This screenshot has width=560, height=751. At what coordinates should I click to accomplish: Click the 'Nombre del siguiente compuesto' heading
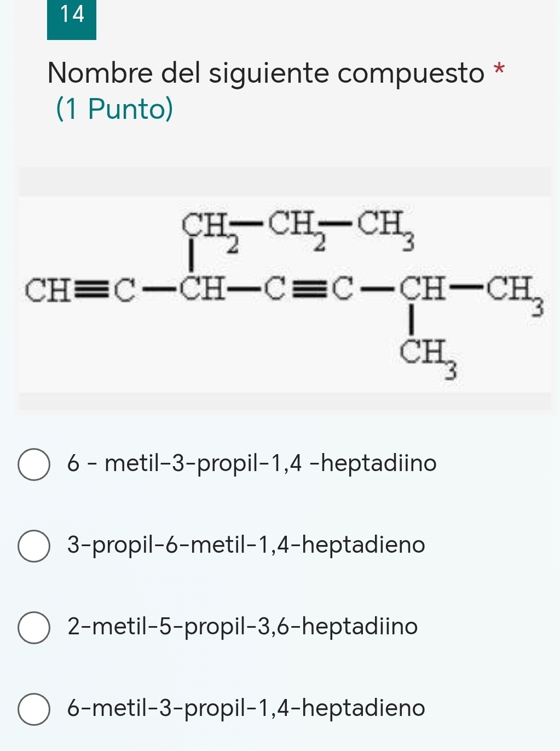click(x=266, y=73)
